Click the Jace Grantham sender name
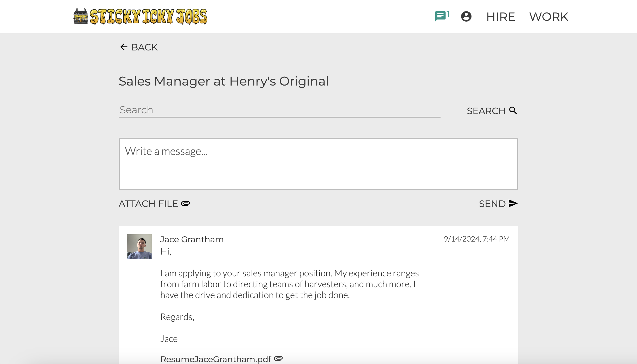The image size is (637, 364). 192,239
